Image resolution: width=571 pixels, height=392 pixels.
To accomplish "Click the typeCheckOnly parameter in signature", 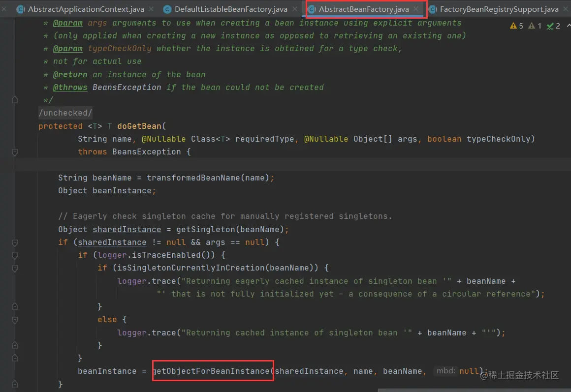I will pyautogui.click(x=499, y=139).
